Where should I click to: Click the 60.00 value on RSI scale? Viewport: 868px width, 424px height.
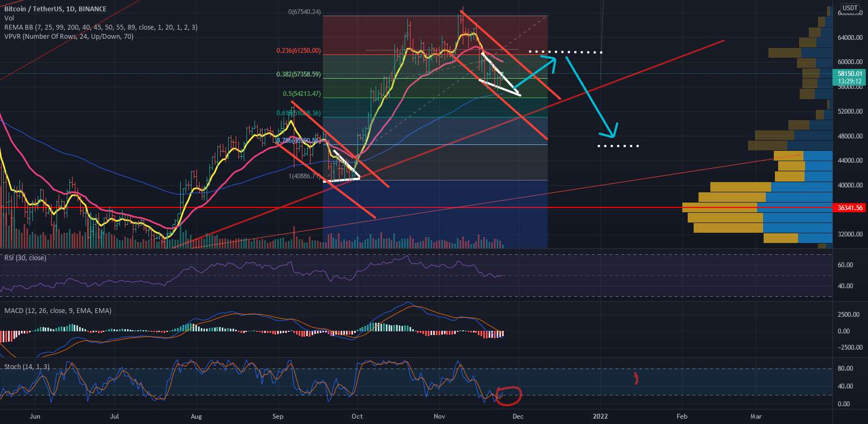(x=845, y=265)
